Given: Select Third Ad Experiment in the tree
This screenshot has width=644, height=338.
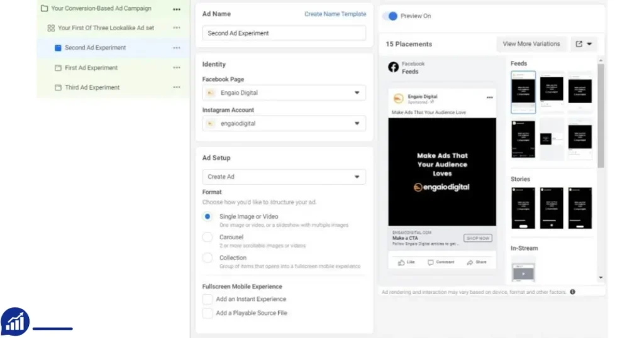Looking at the screenshot, I should click(92, 87).
